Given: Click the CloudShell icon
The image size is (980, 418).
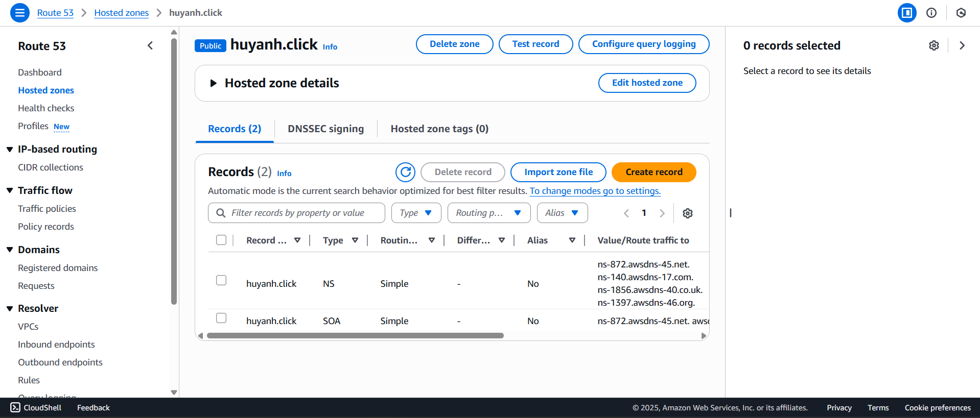Looking at the screenshot, I should [15, 407].
